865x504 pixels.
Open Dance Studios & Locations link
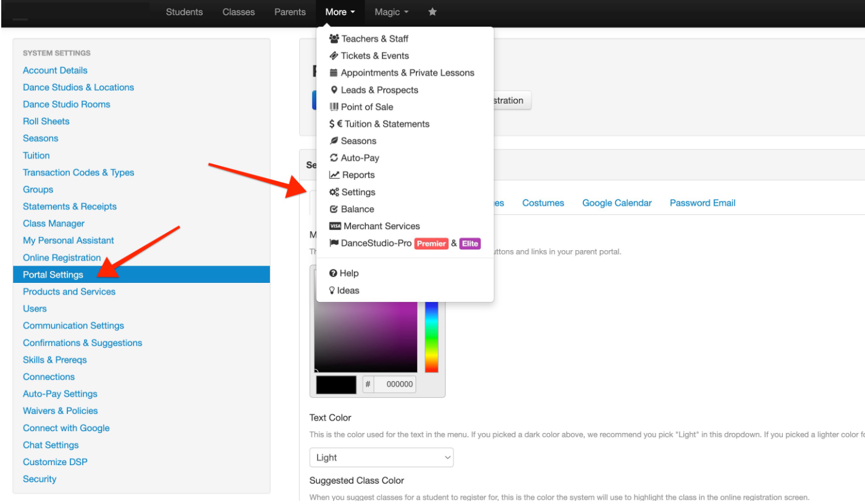coord(78,87)
